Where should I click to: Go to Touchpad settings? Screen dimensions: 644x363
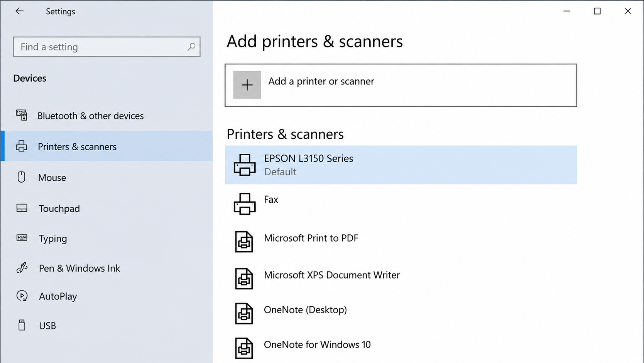coord(107,208)
